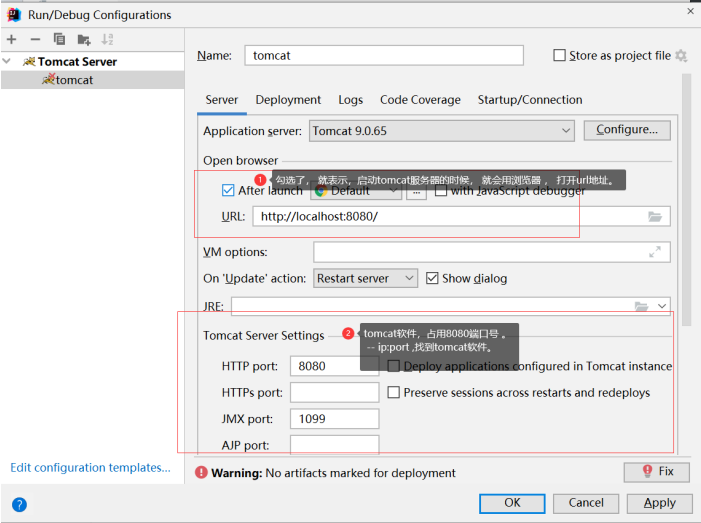Sort configurations alphabetically

point(107,39)
